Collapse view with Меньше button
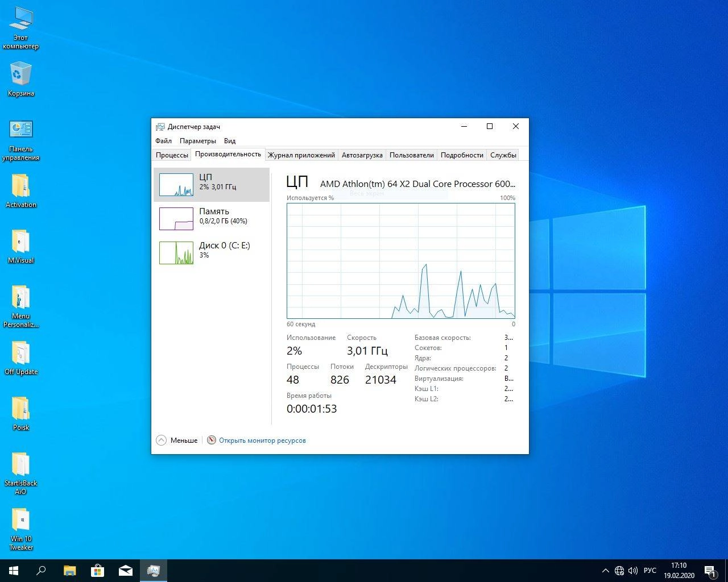Screen dimensions: 728x582 177,440
